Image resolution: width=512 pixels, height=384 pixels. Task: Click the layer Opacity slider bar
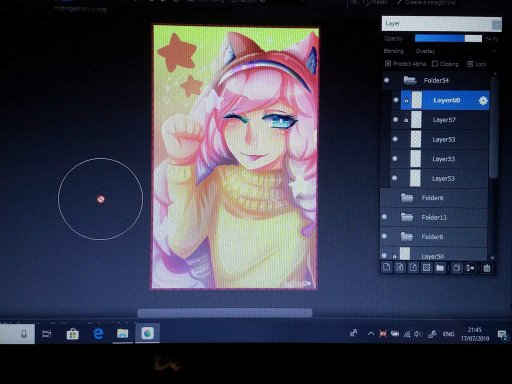pyautogui.click(x=448, y=38)
